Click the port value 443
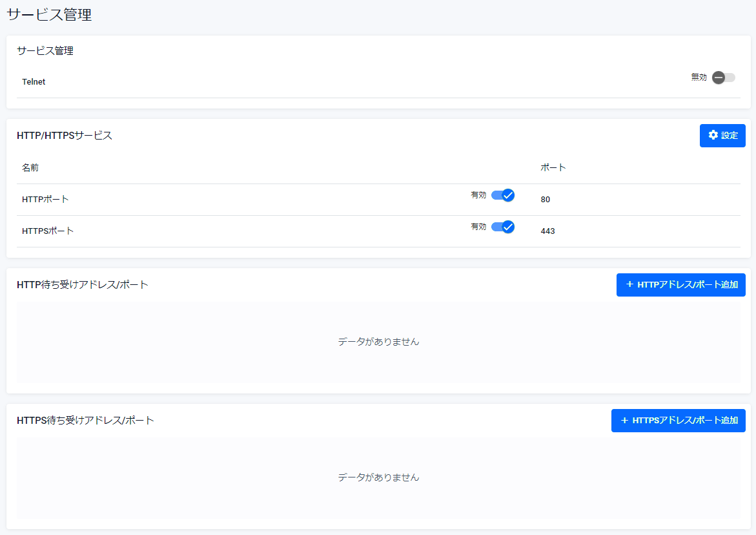The image size is (756, 535). [547, 231]
